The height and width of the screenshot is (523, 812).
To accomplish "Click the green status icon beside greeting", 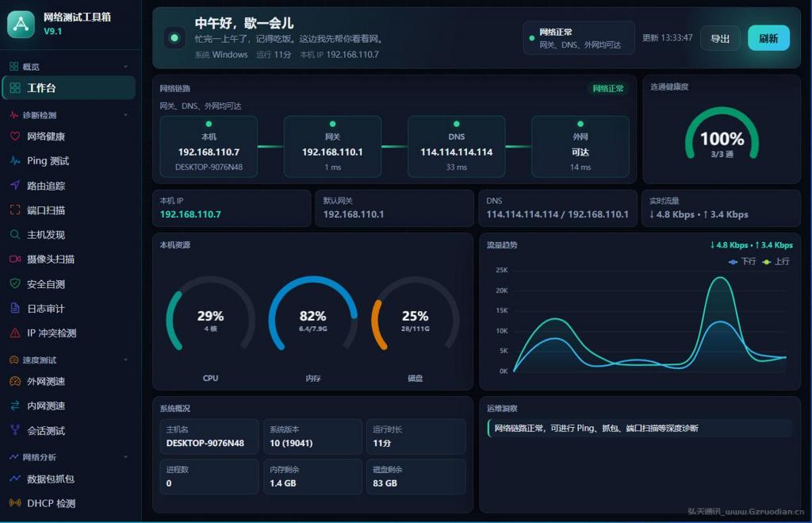I will pyautogui.click(x=174, y=38).
